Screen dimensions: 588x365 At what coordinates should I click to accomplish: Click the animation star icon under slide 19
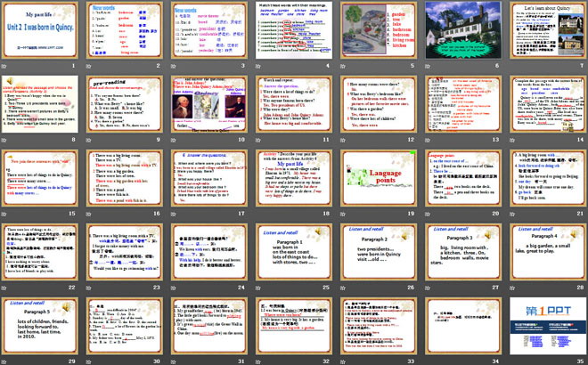(343, 214)
